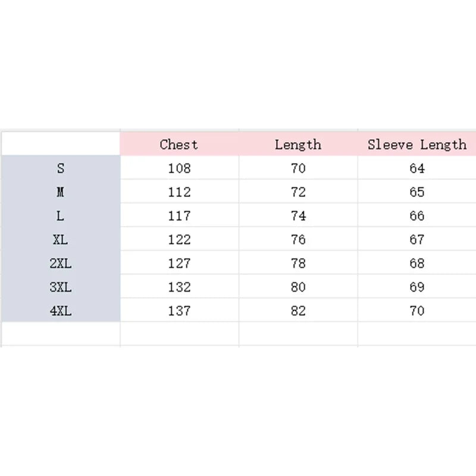The height and width of the screenshot is (476, 476).
Task: Select the 2XL size row label
Action: tap(61, 264)
